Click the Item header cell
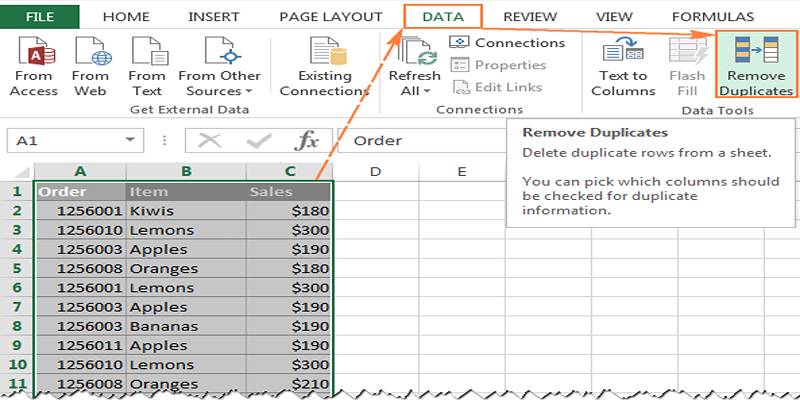The width and height of the screenshot is (800, 400). pos(186,191)
